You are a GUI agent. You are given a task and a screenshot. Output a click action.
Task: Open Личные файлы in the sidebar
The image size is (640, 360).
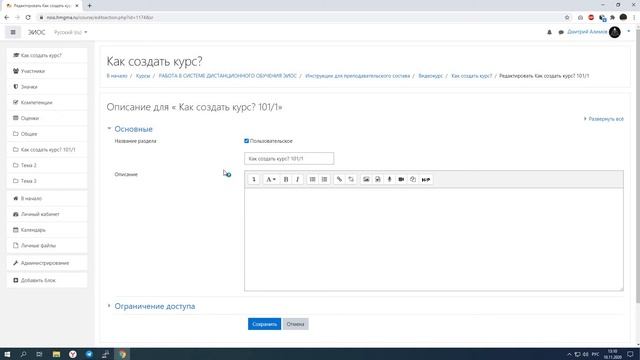point(47,245)
